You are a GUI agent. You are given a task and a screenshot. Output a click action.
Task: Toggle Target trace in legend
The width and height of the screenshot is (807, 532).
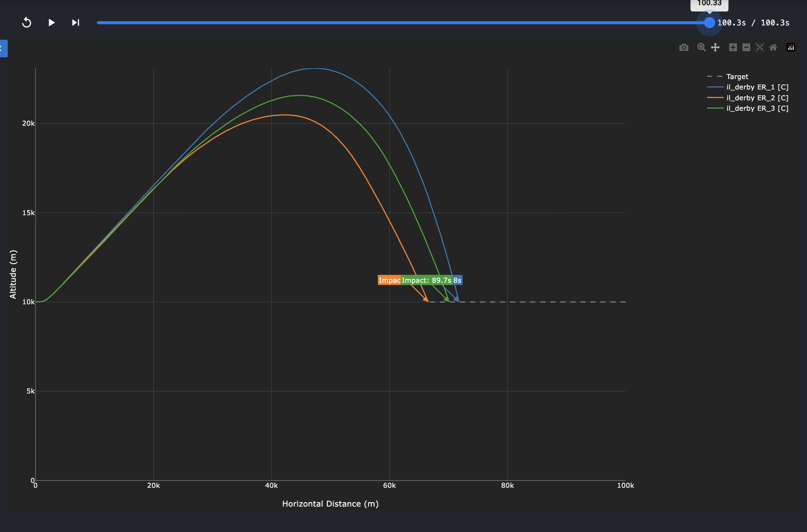pos(737,77)
